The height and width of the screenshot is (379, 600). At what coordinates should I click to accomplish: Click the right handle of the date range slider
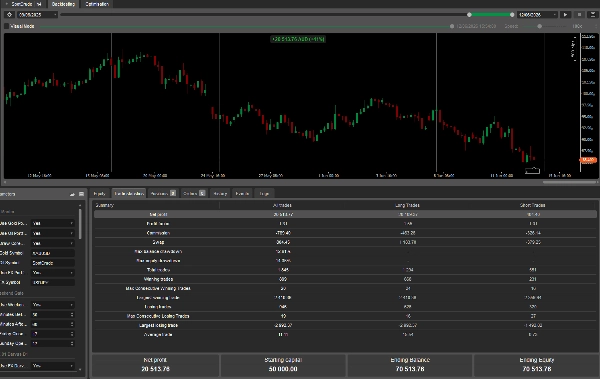click(512, 15)
